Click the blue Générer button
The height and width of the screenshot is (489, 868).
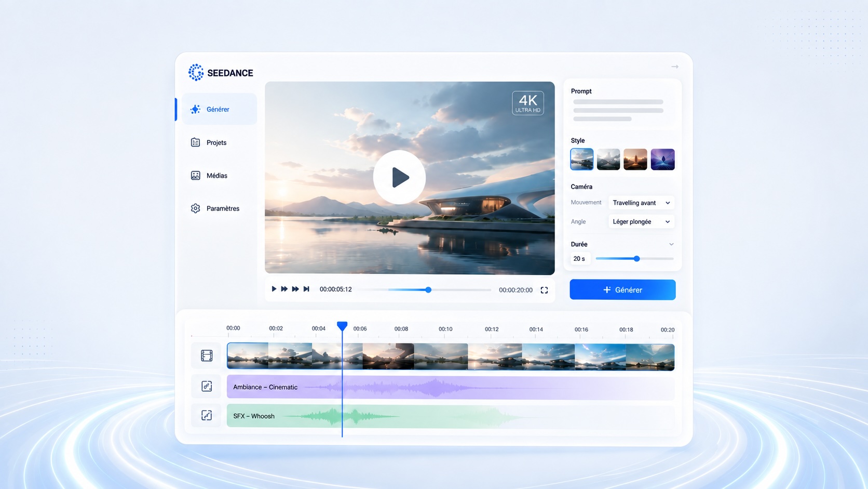tap(622, 289)
